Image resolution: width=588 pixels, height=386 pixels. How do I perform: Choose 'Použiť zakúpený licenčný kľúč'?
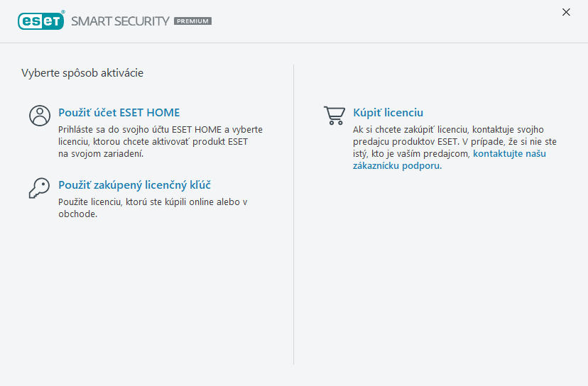coord(134,184)
